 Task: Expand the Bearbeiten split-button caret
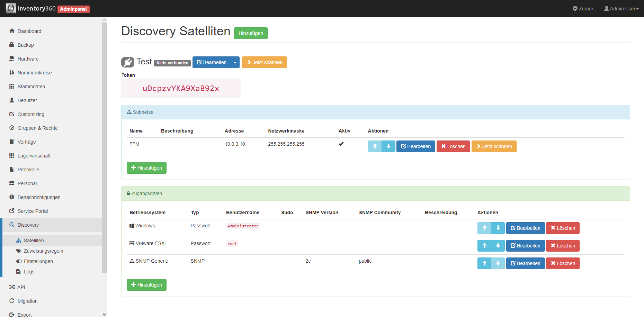click(235, 62)
